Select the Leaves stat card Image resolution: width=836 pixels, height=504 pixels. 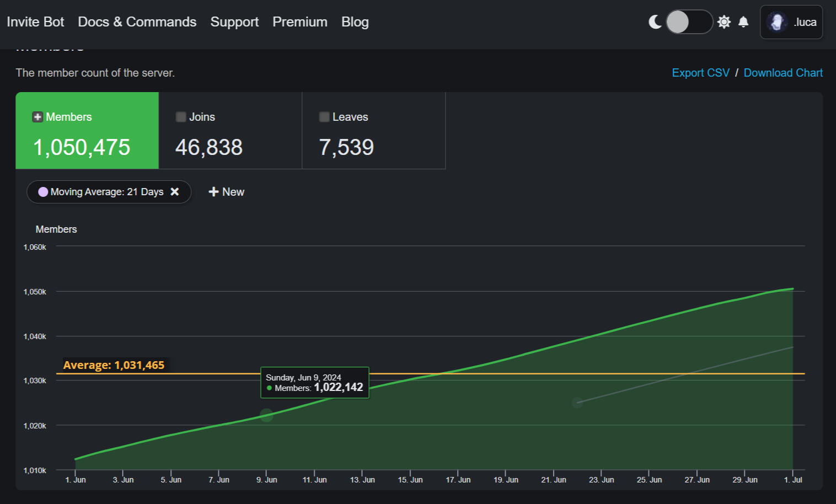coord(374,131)
